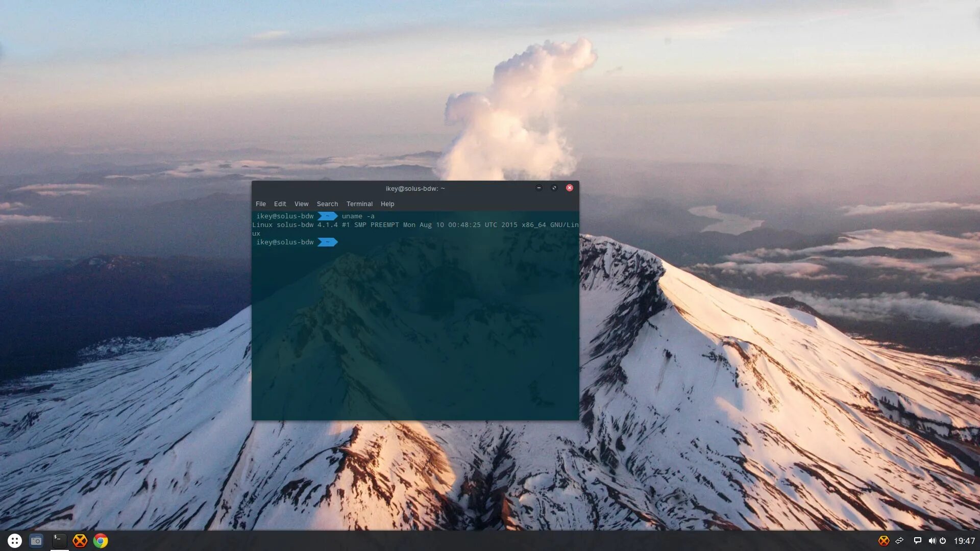Open the Edit menu in terminal
The image size is (980, 551).
280,204
